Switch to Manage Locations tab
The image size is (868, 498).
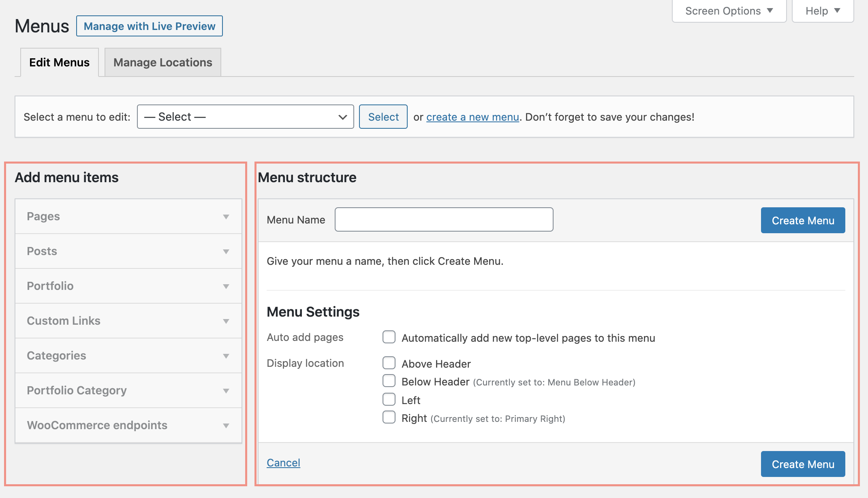(162, 62)
